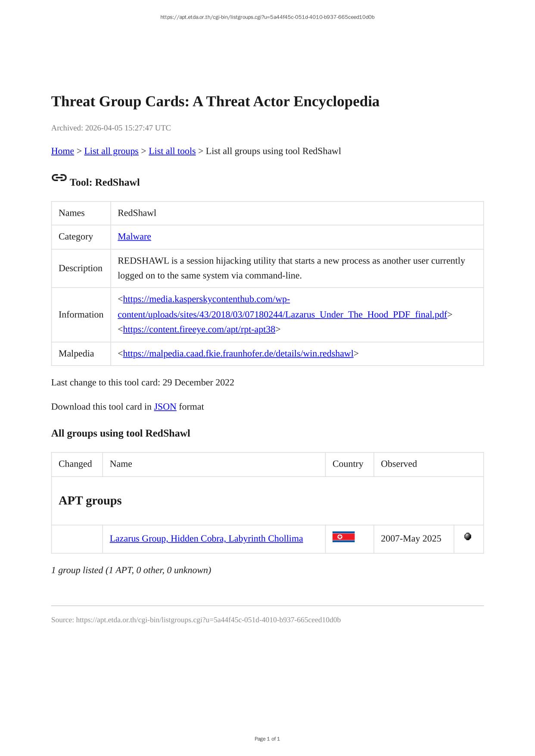Screen dimensions: 535x756
Task: Click the Name column header
Action: [x=121, y=464]
